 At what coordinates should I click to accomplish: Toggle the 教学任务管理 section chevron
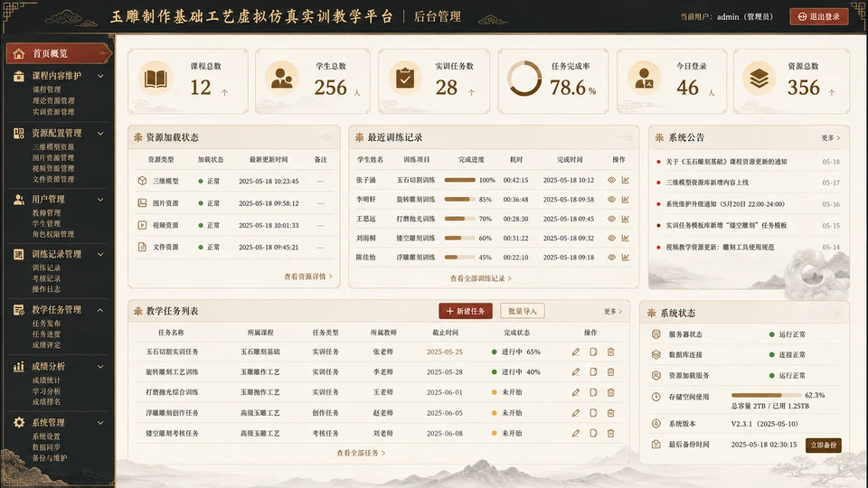pos(100,310)
